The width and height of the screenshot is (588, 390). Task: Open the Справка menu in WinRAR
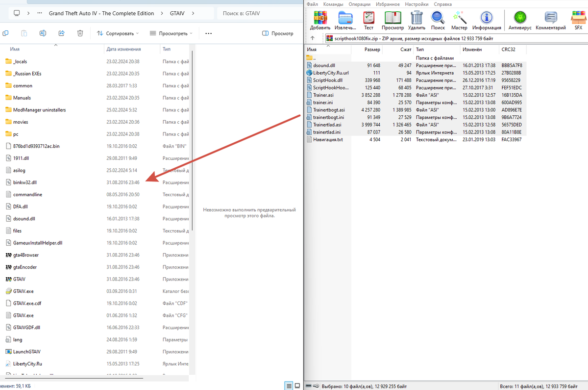pos(442,4)
